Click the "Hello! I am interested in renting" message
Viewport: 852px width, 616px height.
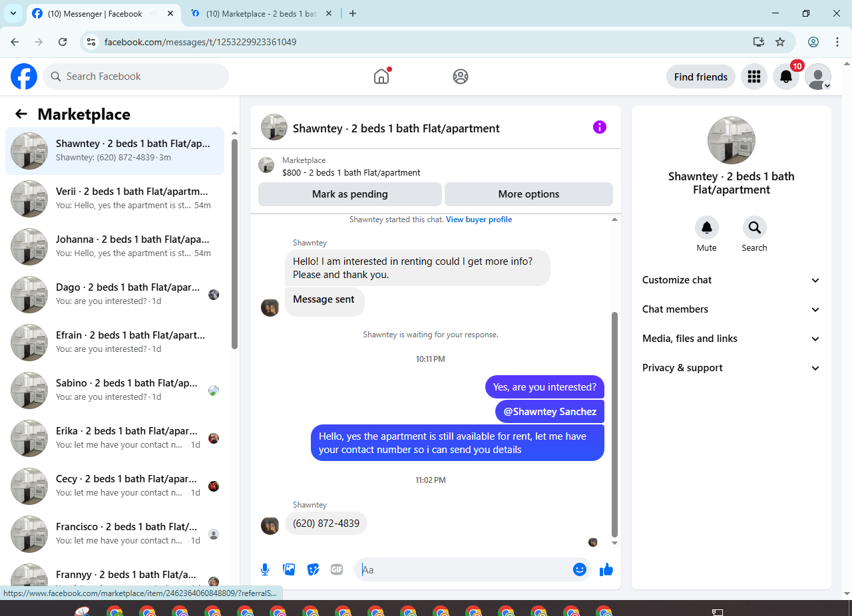tap(417, 268)
